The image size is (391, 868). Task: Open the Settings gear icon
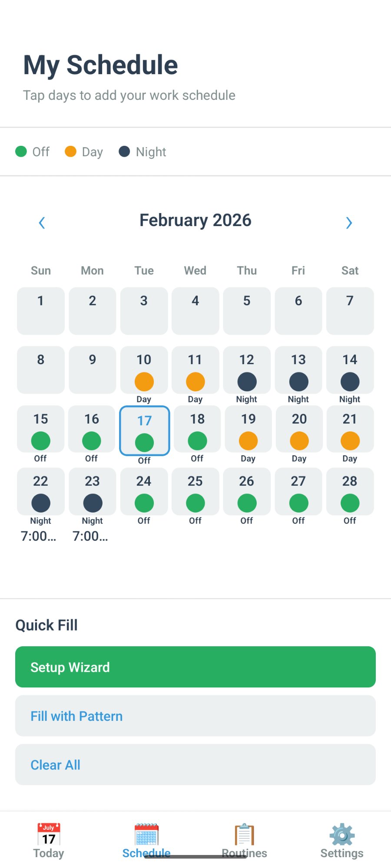tap(342, 834)
